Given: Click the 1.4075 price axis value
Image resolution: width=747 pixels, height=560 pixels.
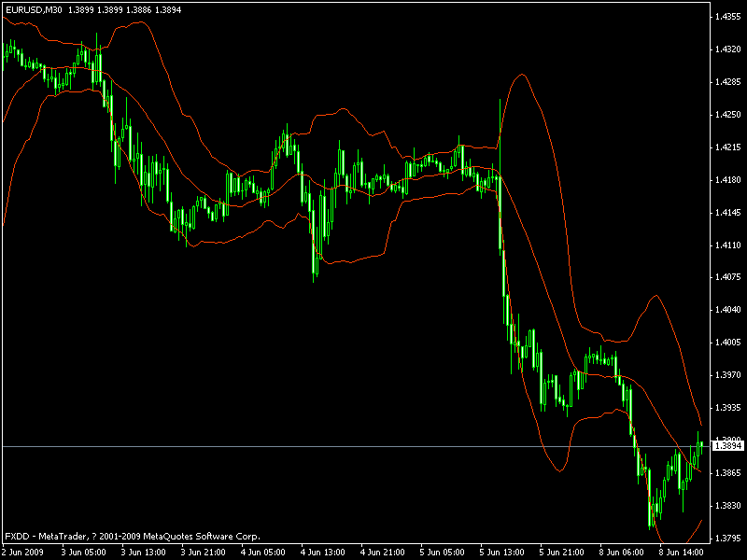Looking at the screenshot, I should (728, 277).
